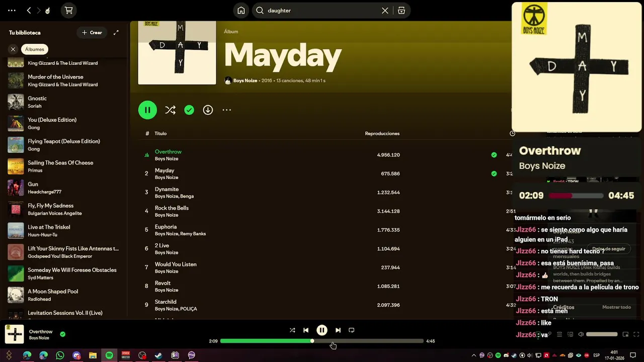Screen dimensions: 644x362
Task: Skip to previous track
Action: click(x=306, y=330)
